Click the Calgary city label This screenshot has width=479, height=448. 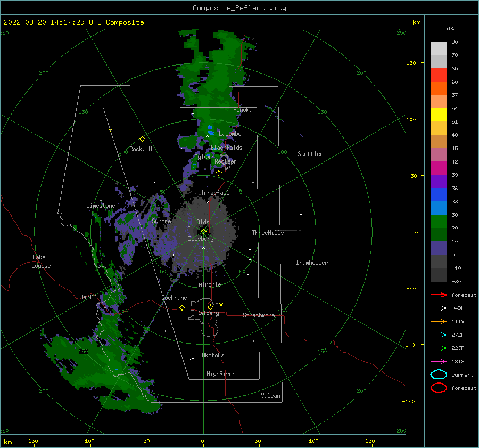click(208, 313)
